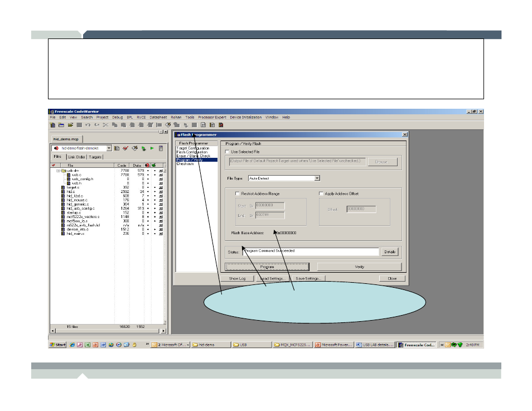Click the red checkmark touch column header
This screenshot has width=532, height=411.
click(x=54, y=165)
